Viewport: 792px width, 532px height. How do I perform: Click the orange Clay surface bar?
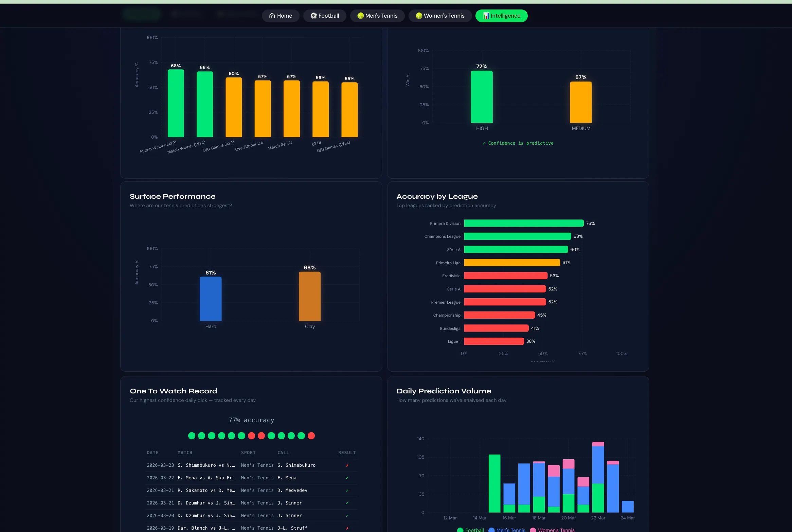310,296
